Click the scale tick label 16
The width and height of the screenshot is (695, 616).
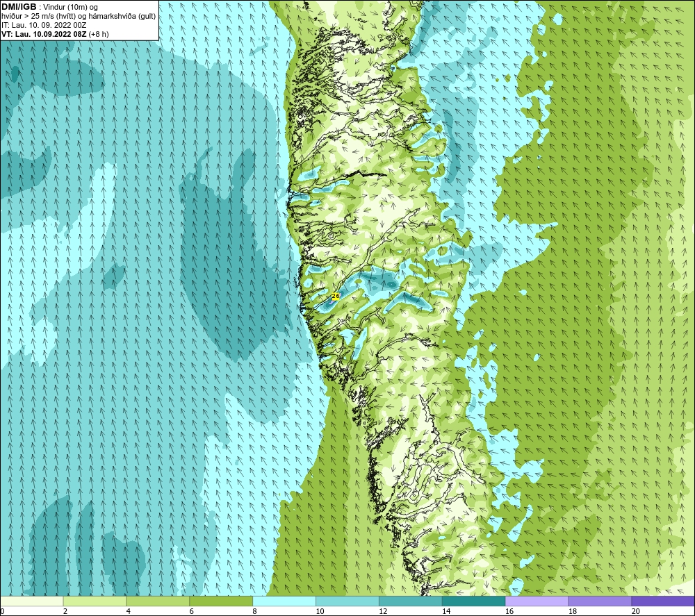coord(509,611)
